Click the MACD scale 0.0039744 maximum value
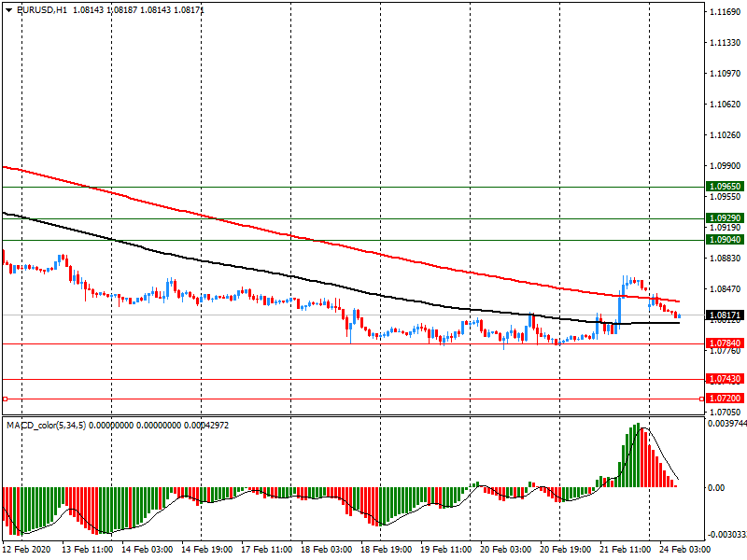Image resolution: width=747 pixels, height=560 pixels. click(727, 424)
